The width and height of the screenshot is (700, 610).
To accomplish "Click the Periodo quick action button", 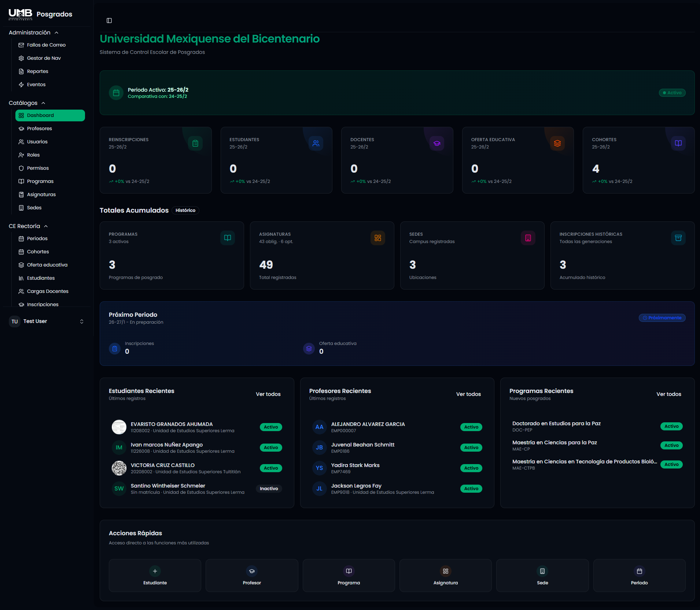I will (640, 576).
